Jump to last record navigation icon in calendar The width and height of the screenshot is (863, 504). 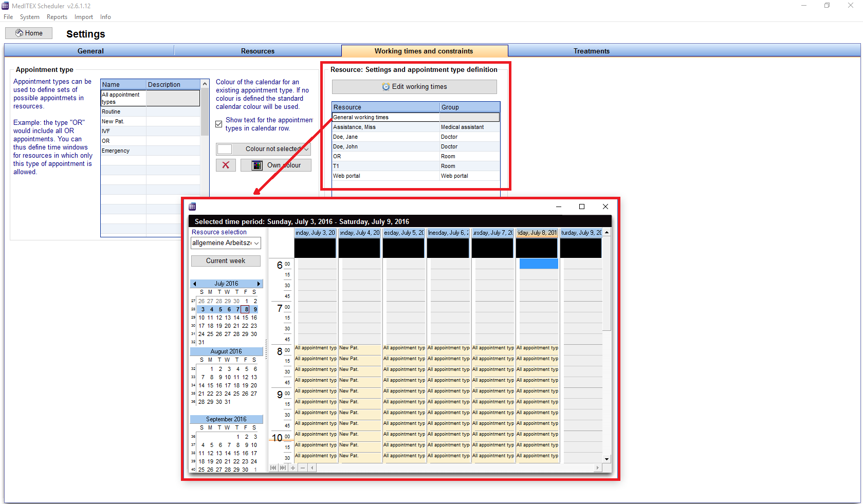(283, 468)
